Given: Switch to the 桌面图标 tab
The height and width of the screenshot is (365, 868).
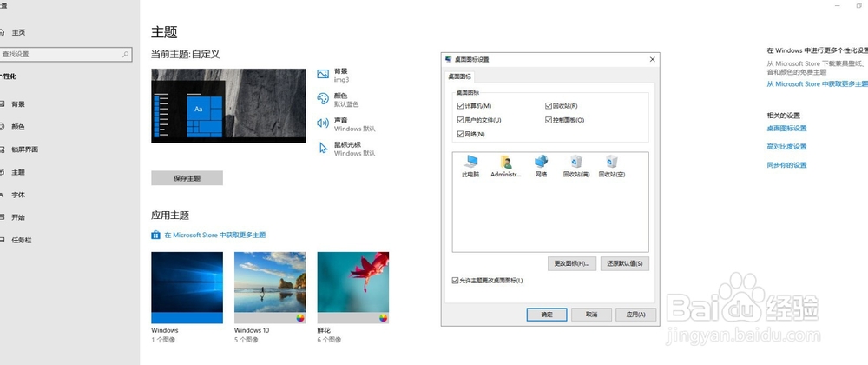Looking at the screenshot, I should [x=459, y=76].
